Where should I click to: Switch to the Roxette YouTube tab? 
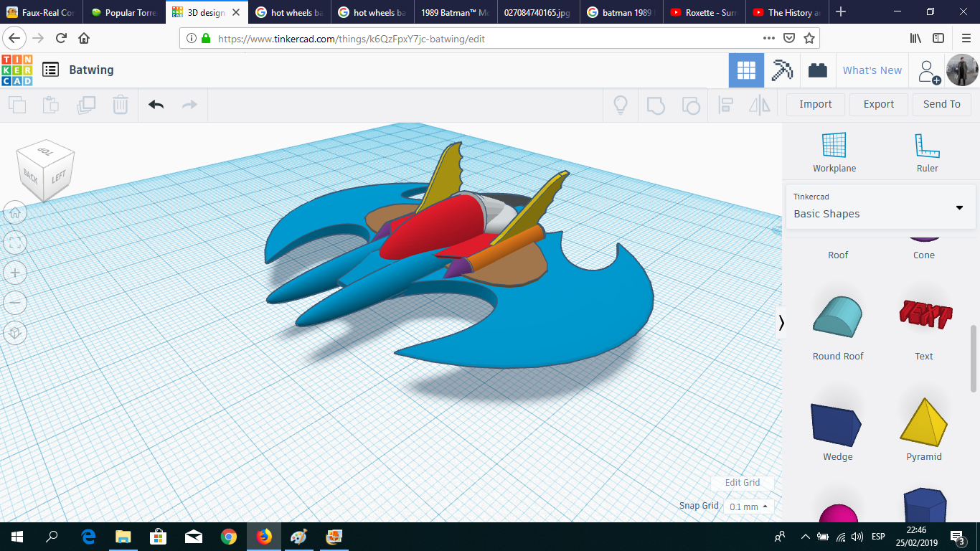[704, 11]
